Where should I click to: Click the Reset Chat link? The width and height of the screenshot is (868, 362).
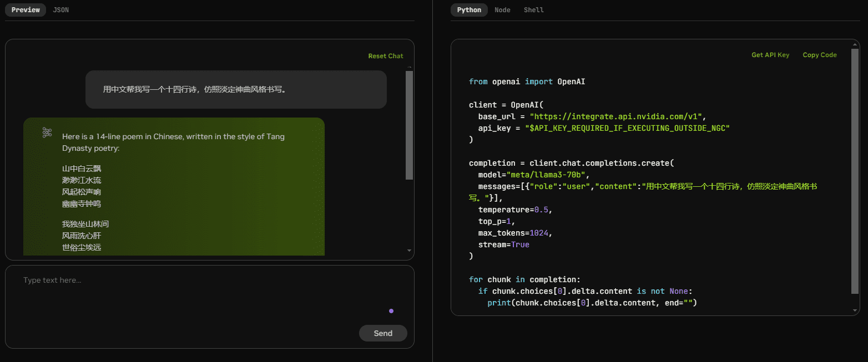pos(386,56)
